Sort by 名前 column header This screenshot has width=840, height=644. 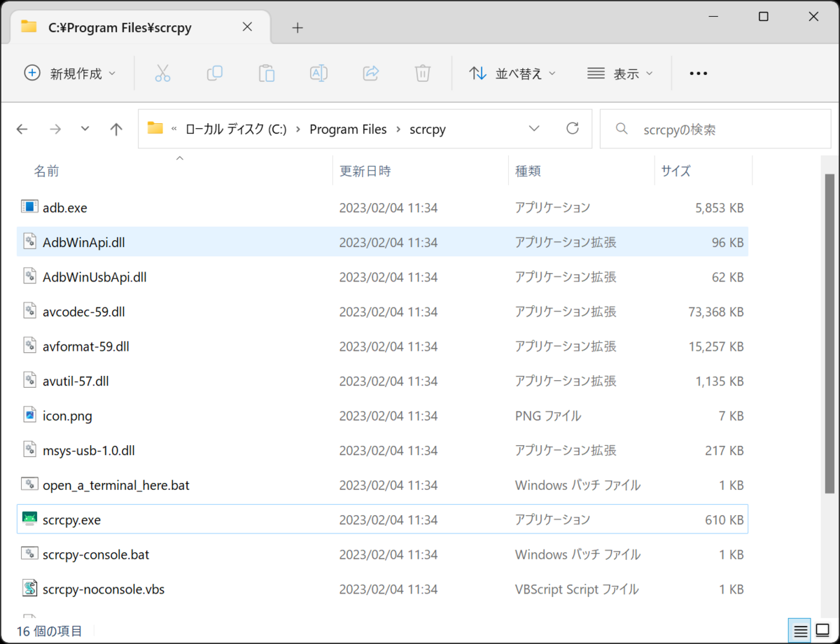(46, 171)
